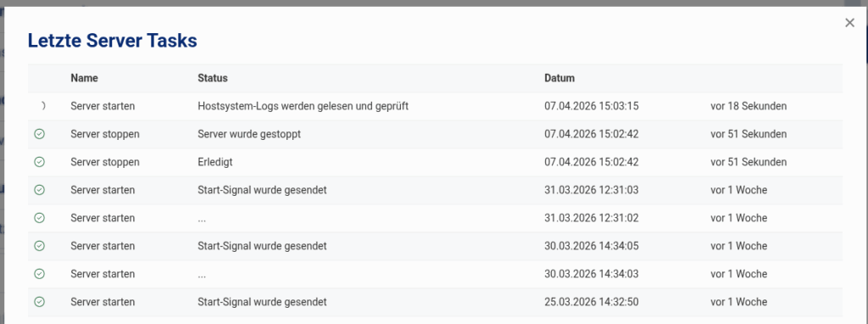Click the 'Letzte Server Tasks' heading
The image size is (868, 324).
coord(113,41)
